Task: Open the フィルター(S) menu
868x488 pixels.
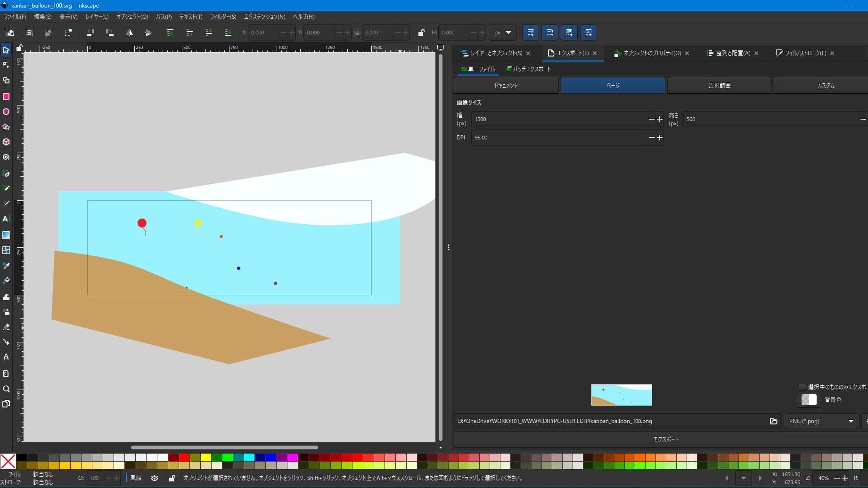Action: pyautogui.click(x=223, y=16)
